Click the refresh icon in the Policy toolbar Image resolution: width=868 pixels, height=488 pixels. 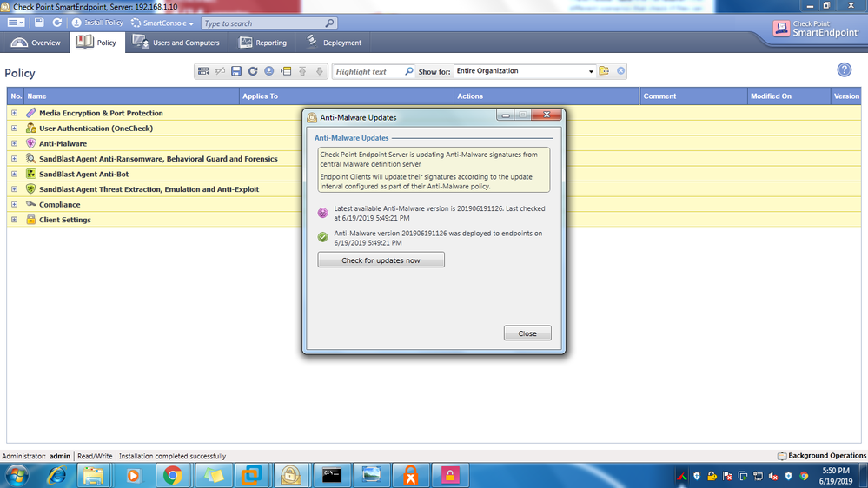(x=253, y=72)
